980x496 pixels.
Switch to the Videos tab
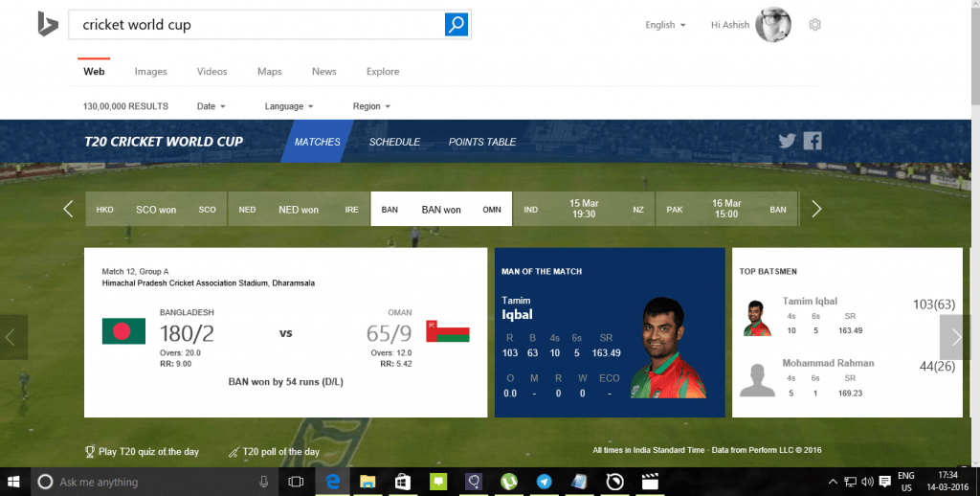pos(212,71)
